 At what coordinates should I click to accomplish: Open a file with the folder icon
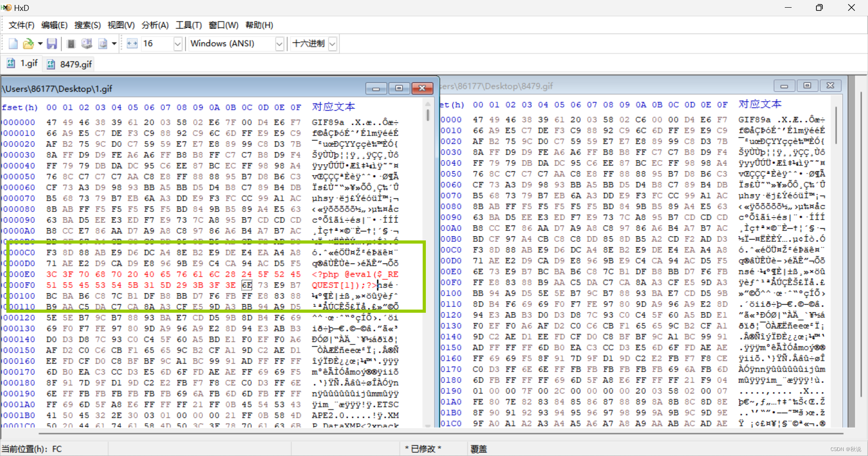[x=28, y=43]
